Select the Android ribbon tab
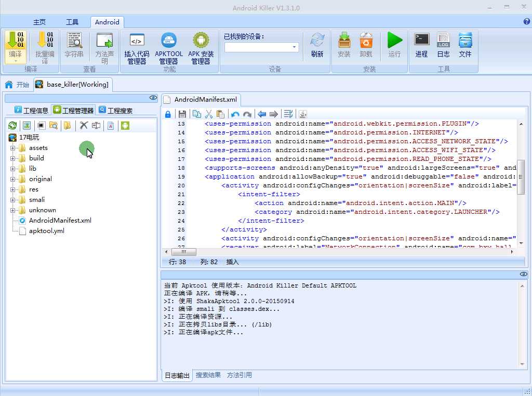 [x=107, y=22]
